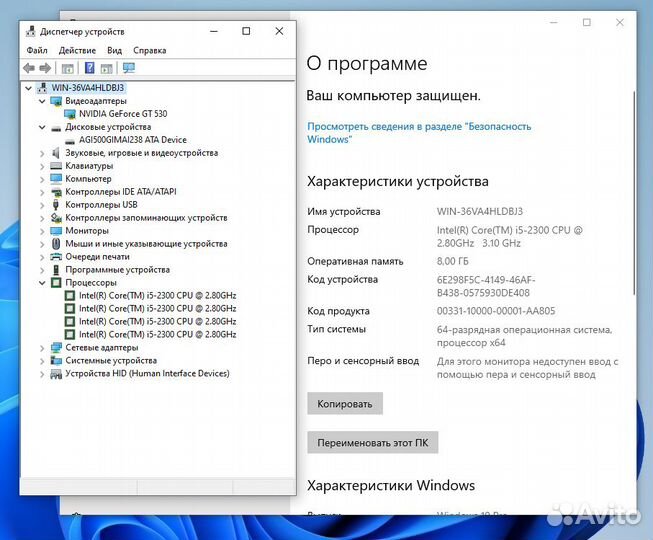Click the Дисковые устройства category icon
Image resolution: width=653 pixels, height=540 pixels.
coord(56,128)
